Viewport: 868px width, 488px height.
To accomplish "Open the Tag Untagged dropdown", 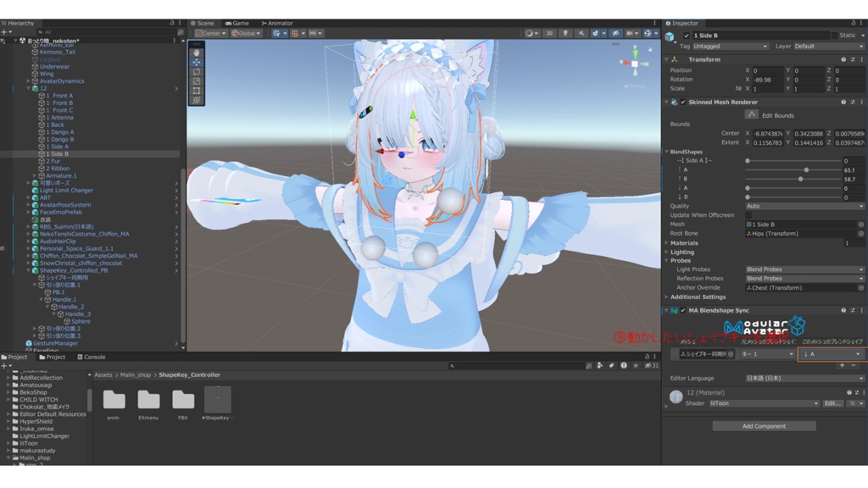I will tap(730, 47).
